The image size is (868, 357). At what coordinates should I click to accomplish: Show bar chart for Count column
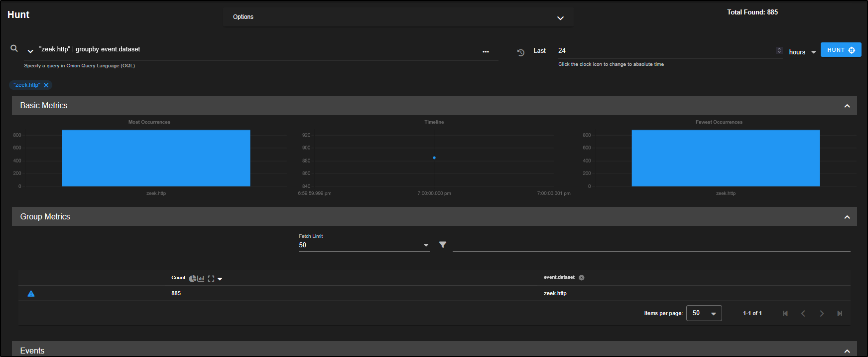(x=201, y=279)
